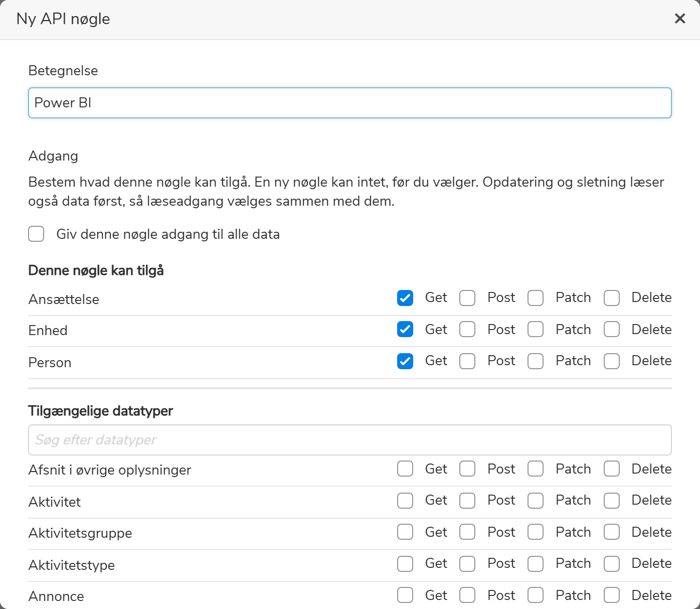This screenshot has height=609, width=700.
Task: Check Patch for Afsnit i øvrige oplysninger
Action: [536, 469]
